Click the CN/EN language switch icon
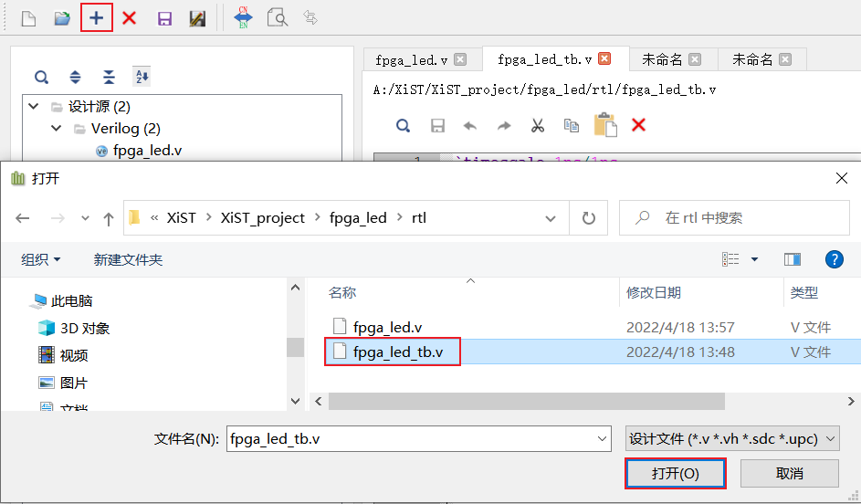This screenshot has width=861, height=504. tap(243, 17)
